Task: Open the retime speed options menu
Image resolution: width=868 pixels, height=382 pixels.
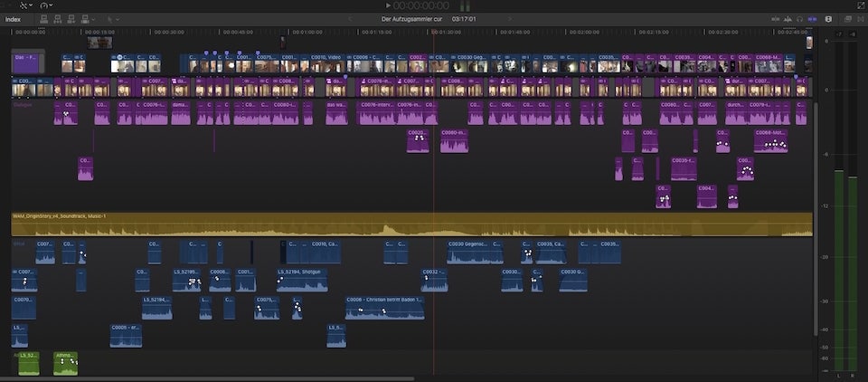Action: [46, 5]
